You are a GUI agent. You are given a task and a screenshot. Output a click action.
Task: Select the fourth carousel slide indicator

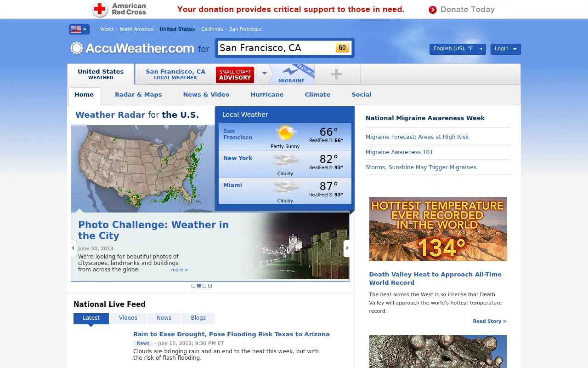click(x=210, y=286)
